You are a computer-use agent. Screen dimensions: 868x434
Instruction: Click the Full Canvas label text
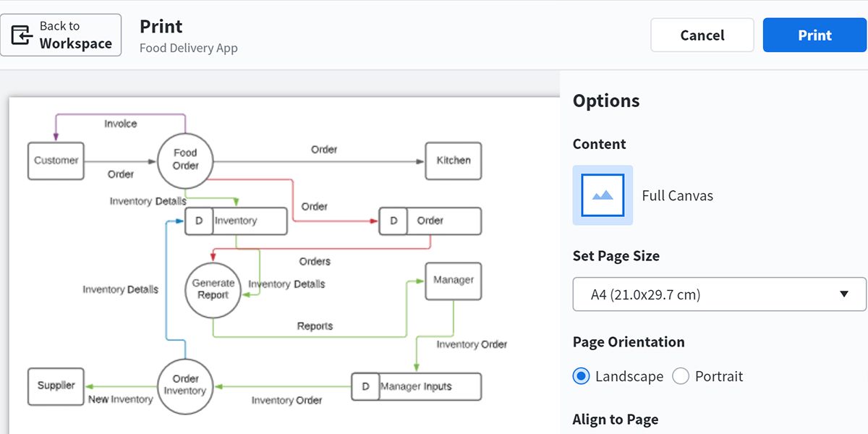[x=677, y=196]
